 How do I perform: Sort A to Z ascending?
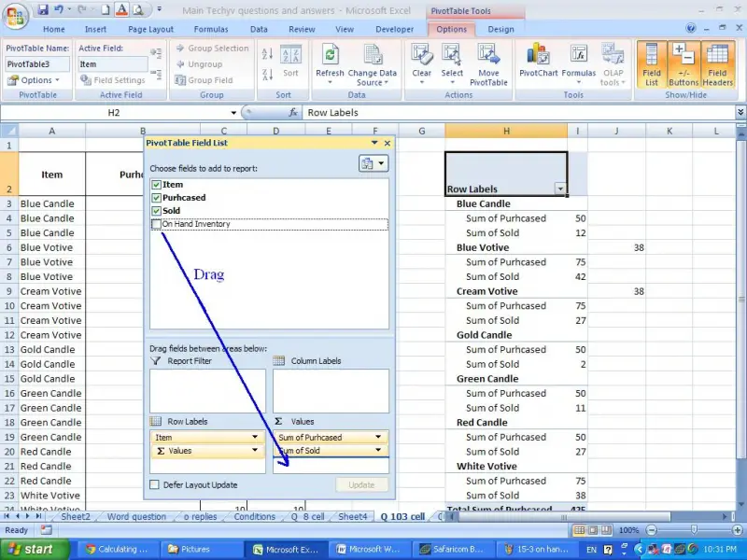click(267, 54)
